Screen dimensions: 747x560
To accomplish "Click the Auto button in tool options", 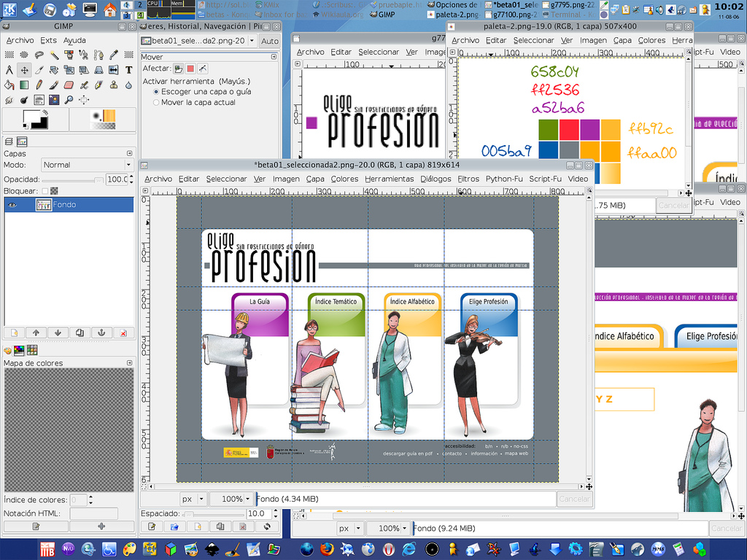I will click(270, 41).
